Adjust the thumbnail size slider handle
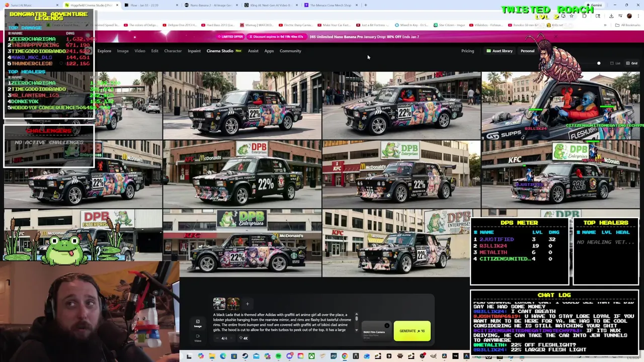Image resolution: width=644 pixels, height=362 pixels. [599, 63]
